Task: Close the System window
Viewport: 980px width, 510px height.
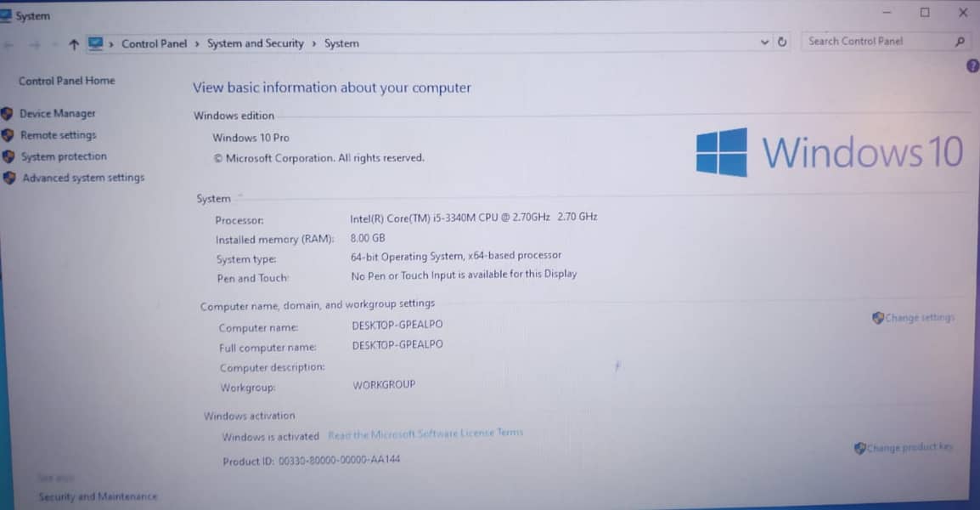Action: (963, 13)
